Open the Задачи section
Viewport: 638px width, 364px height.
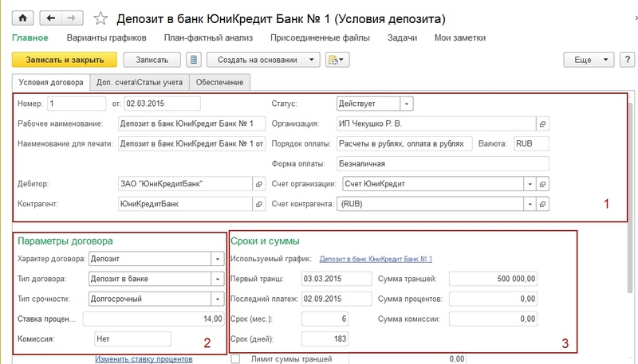402,37
